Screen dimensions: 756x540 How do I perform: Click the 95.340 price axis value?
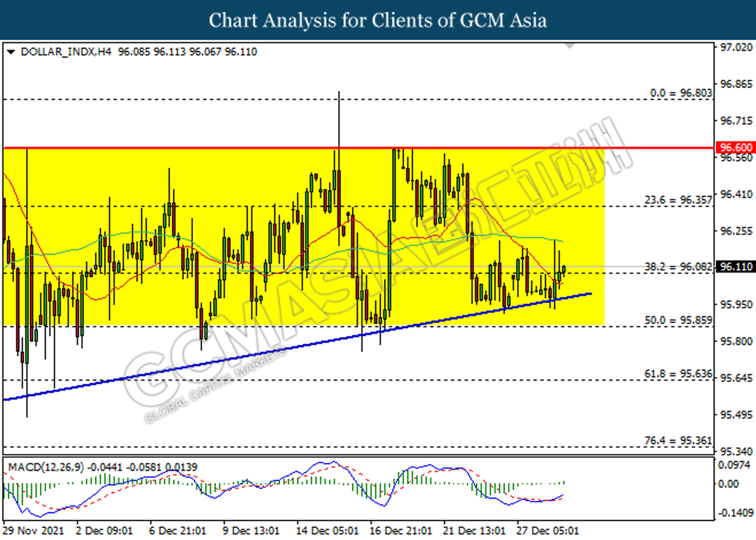(x=736, y=451)
